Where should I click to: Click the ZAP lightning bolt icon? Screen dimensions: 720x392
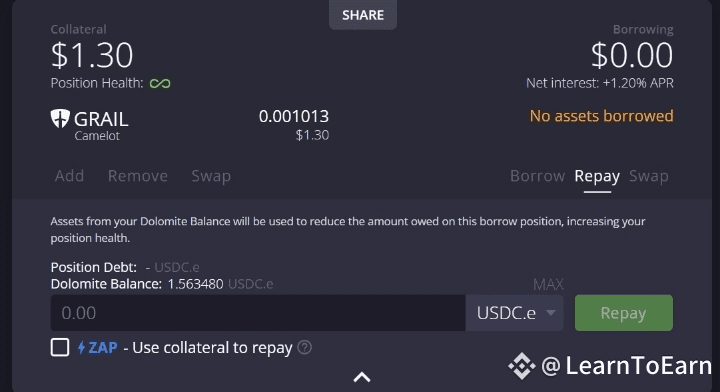coord(81,347)
